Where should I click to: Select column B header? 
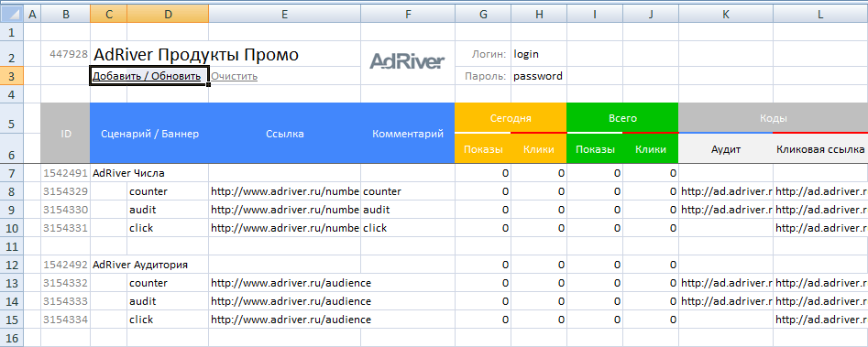coord(65,15)
